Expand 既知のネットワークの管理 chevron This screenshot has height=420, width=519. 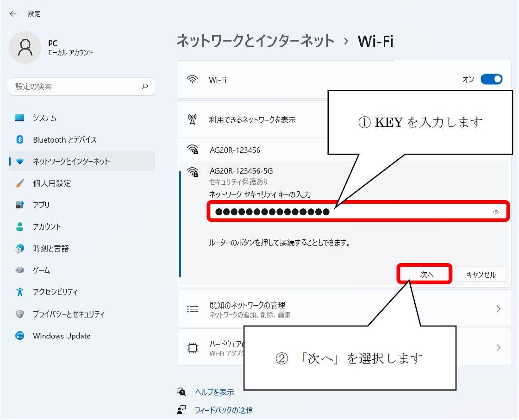pos(498,309)
